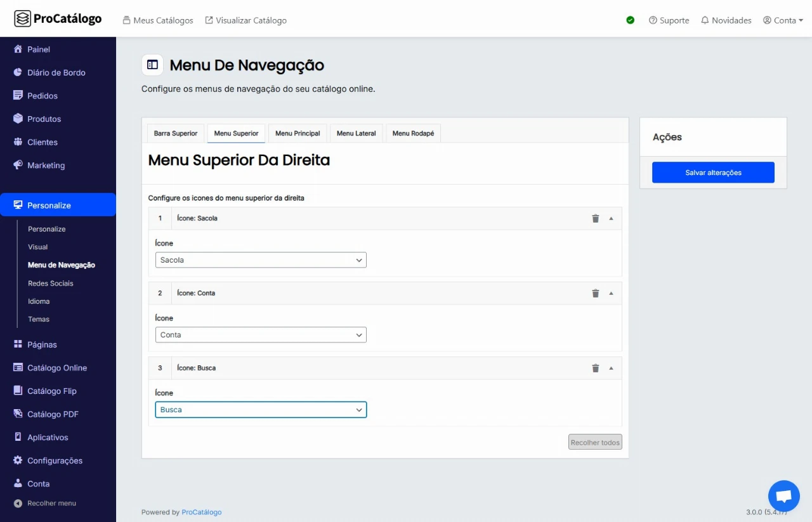Click the green status check icon

click(x=630, y=20)
